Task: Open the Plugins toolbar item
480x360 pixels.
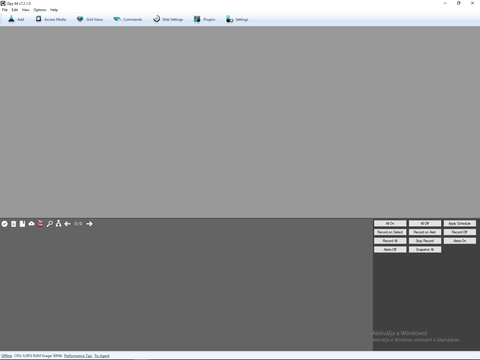Action: click(204, 19)
